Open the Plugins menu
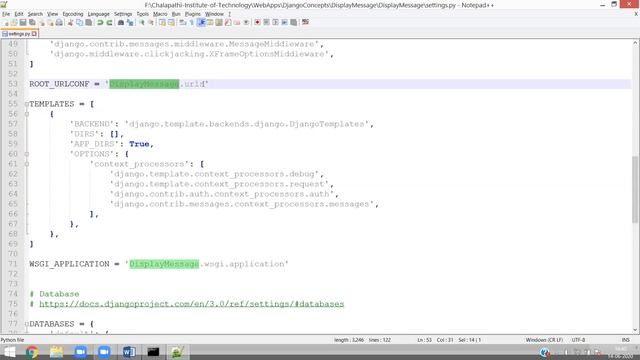Image resolution: width=640 pixels, height=360 pixels. tap(193, 14)
